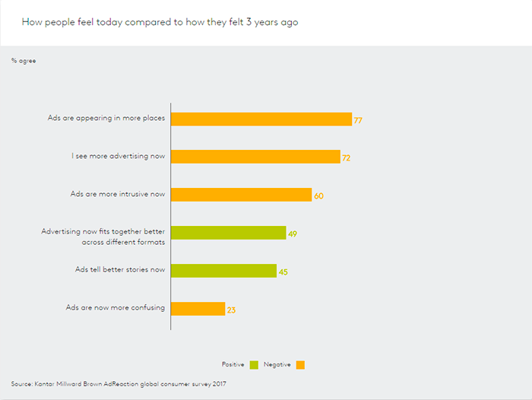Click the chart title about 3 years ago
532x400 pixels.
click(160, 22)
